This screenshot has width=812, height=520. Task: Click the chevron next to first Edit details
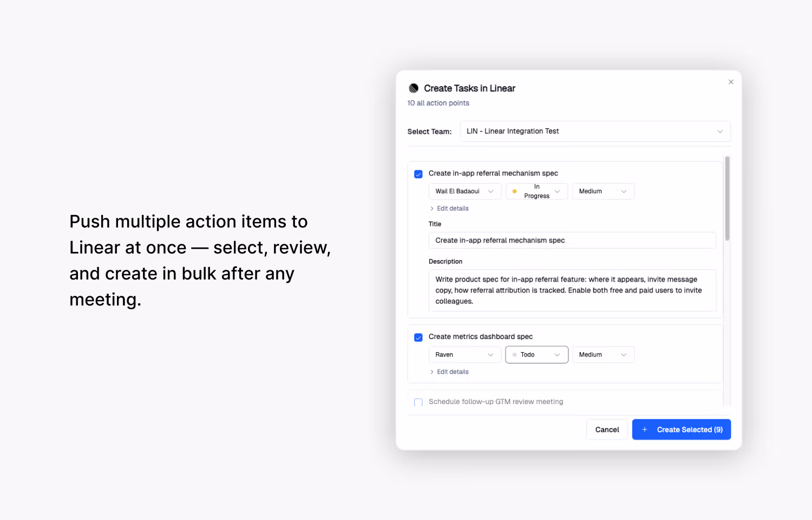coord(432,208)
